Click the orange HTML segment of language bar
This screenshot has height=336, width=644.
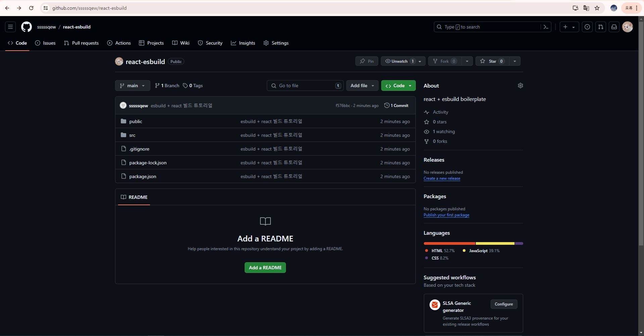449,243
